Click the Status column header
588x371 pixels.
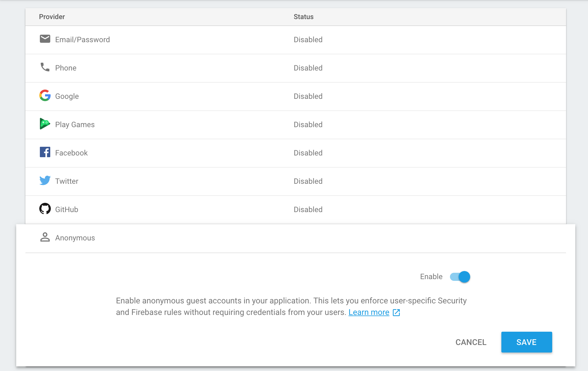(304, 17)
